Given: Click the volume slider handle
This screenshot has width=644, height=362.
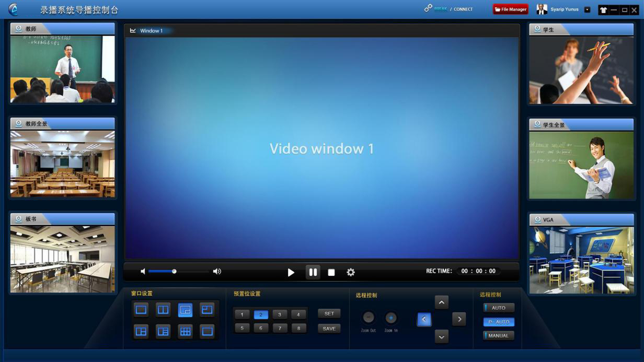Looking at the screenshot, I should pos(174,271).
